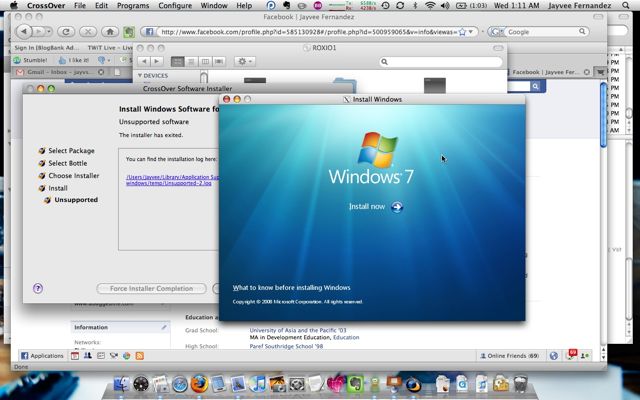Click What to know before installing Windows
This screenshot has height=400, width=640.
[291, 287]
